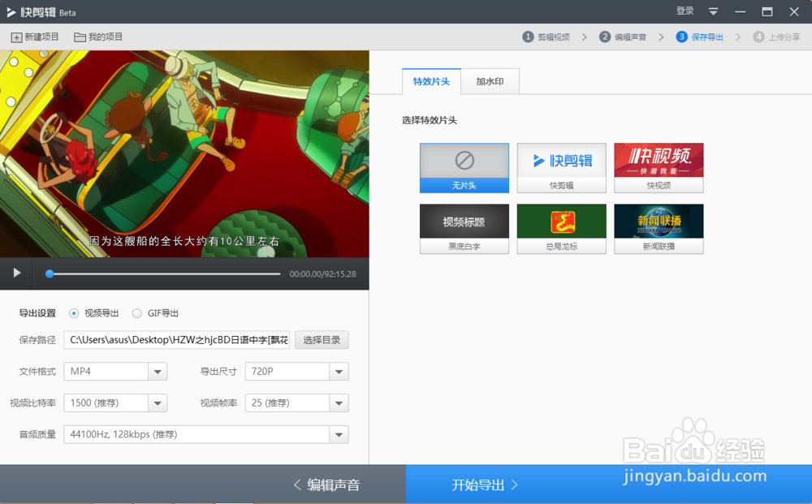The image size is (812, 504).
Task: Click the video progress slider handle
Action: (50, 274)
